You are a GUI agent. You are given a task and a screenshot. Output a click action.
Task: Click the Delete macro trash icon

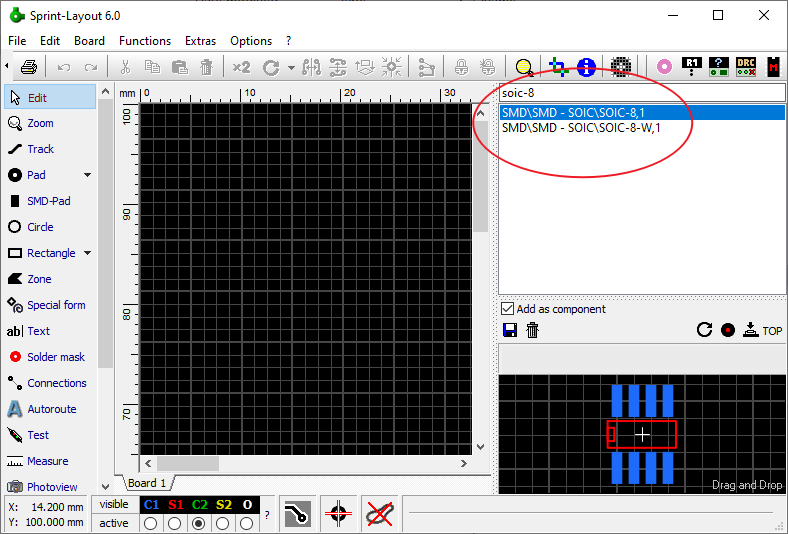532,330
